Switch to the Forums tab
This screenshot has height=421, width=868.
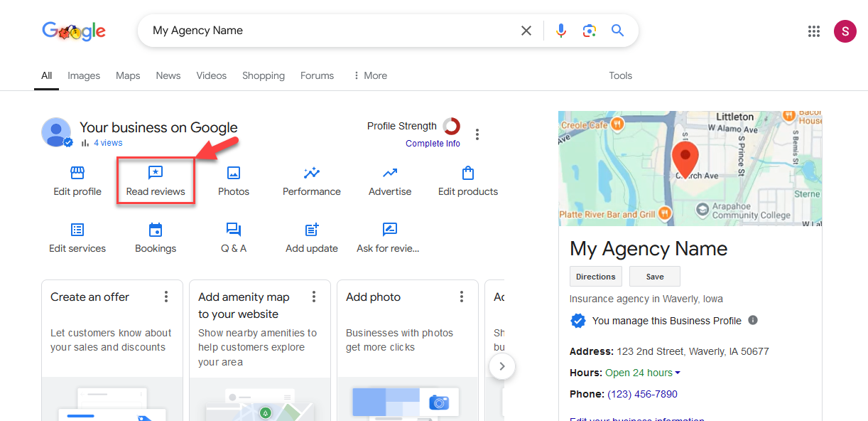[x=317, y=75]
